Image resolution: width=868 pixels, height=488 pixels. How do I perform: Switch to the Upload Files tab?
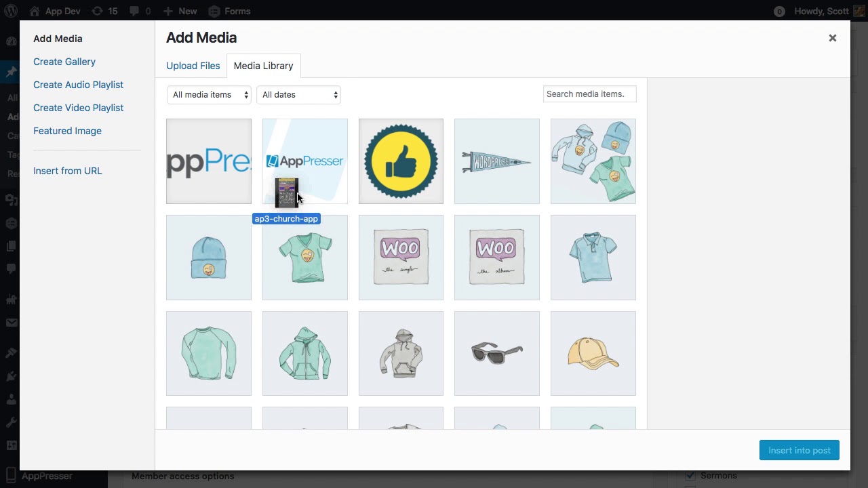point(193,66)
